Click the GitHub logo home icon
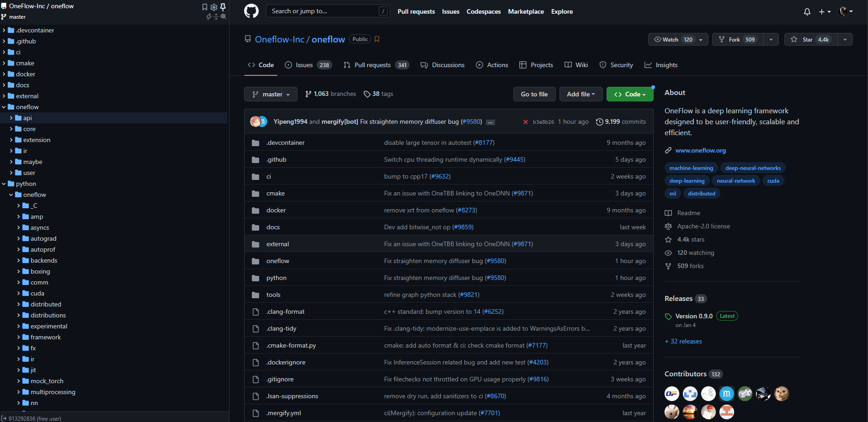 point(251,11)
